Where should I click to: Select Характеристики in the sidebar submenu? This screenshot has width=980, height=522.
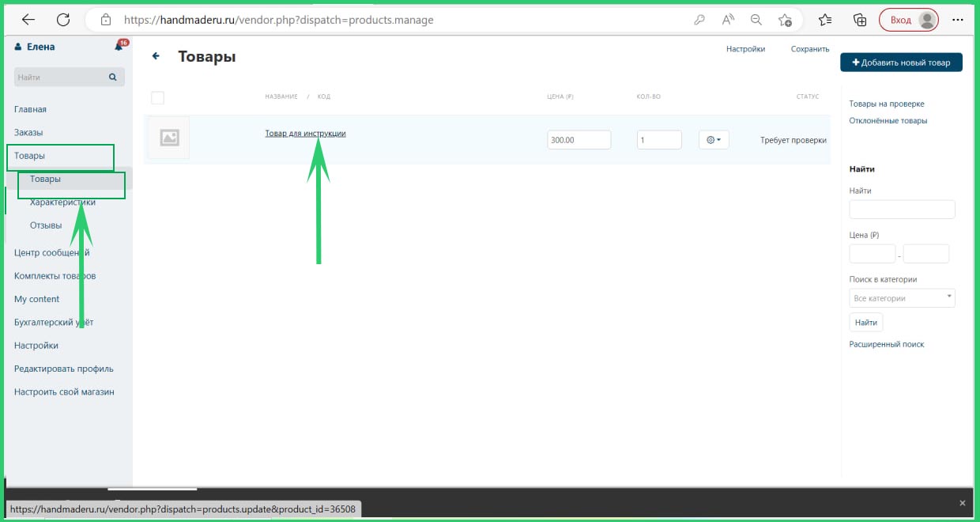pyautogui.click(x=62, y=202)
